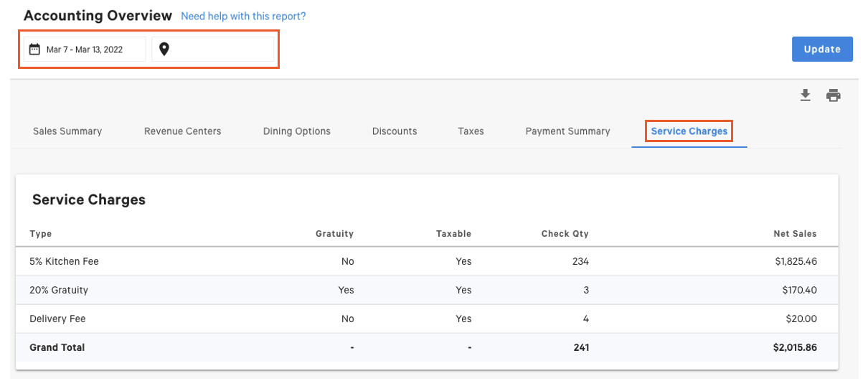Click the Delivery Fee row
The height and width of the screenshot is (386, 868).
57,319
